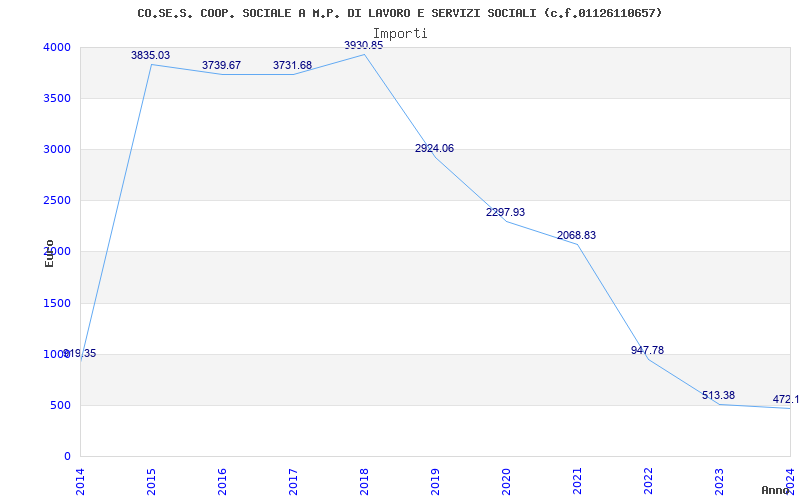
Task: Click the x-axis year 2018
Action: pyautogui.click(x=364, y=483)
